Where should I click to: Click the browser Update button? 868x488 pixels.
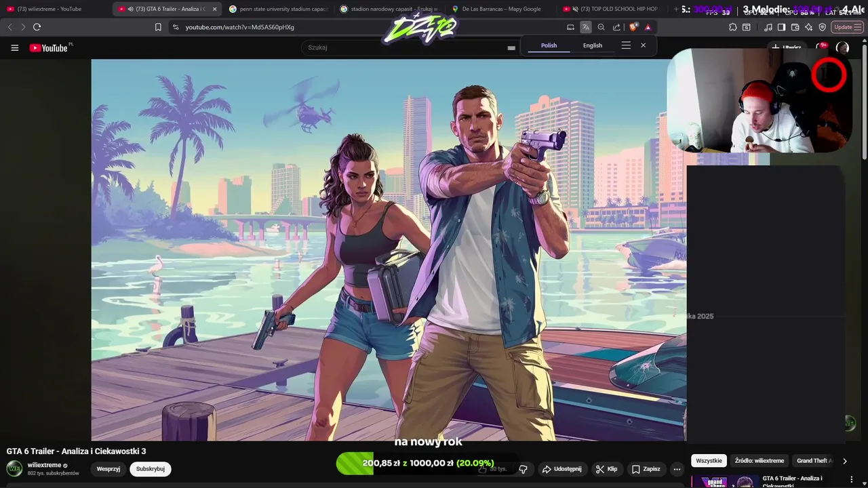coord(847,27)
